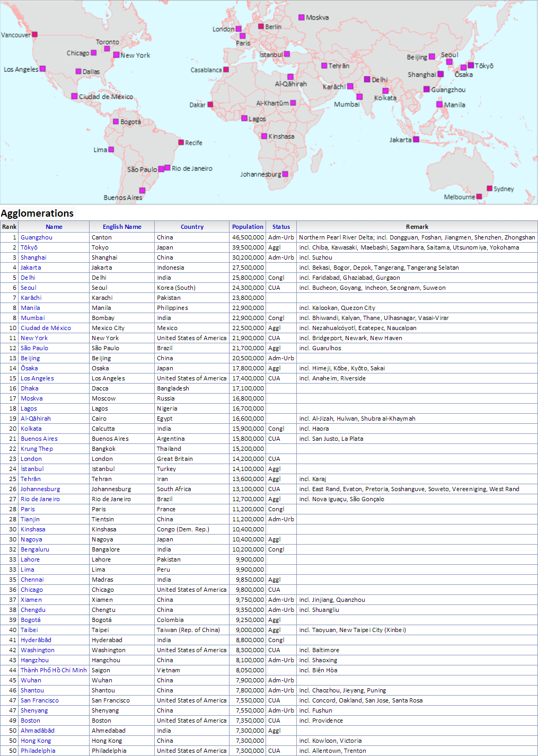Viewport: 538px width, 756px height.
Task: Sort table by Name column header
Action: coord(54,227)
